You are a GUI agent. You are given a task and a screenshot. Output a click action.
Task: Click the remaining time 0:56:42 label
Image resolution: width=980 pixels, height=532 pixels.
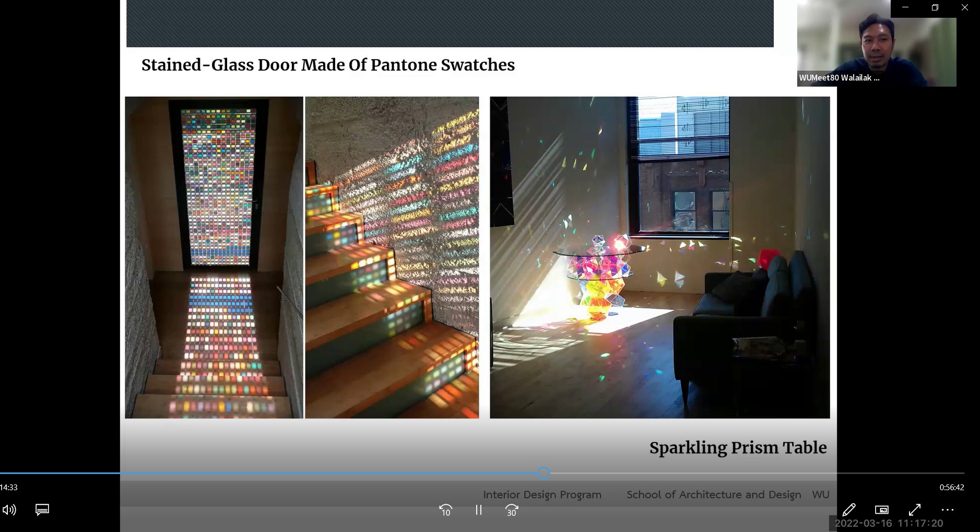coord(951,487)
